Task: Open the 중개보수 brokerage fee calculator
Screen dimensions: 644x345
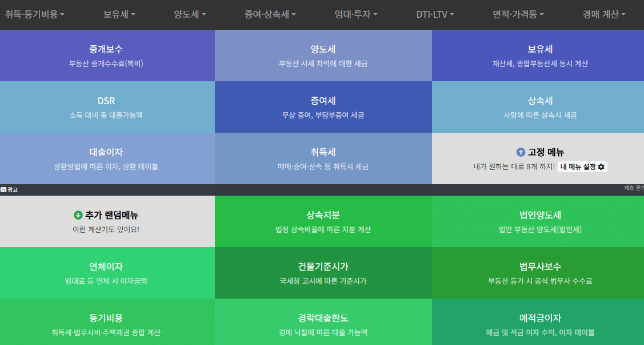Action: (x=106, y=54)
